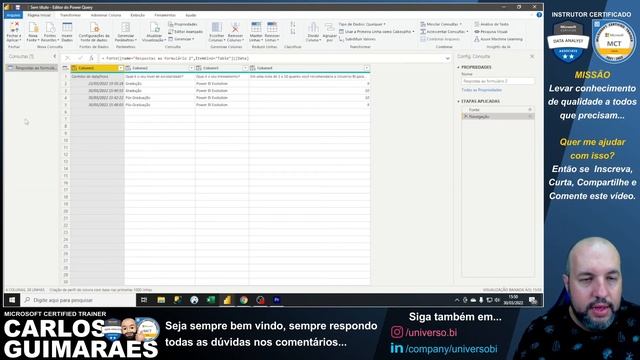Switch to Página Inicial tab
The height and width of the screenshot is (360, 640).
coord(39,15)
